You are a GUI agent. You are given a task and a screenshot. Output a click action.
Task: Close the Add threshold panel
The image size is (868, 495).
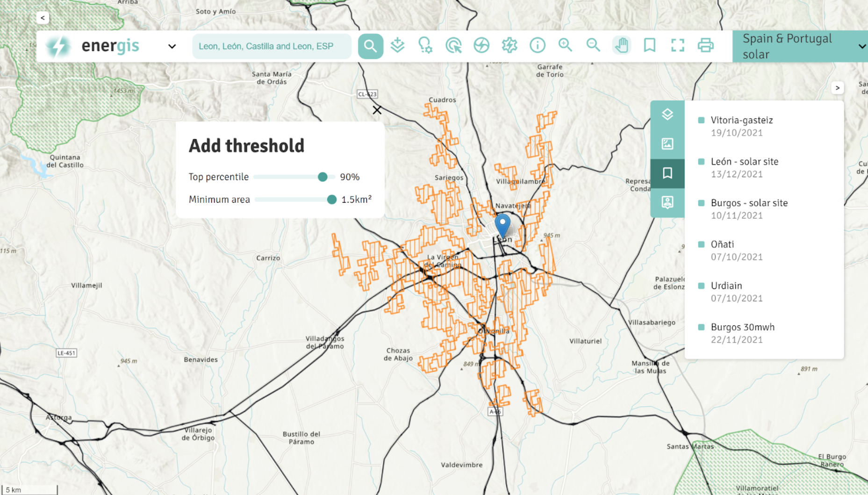(377, 110)
